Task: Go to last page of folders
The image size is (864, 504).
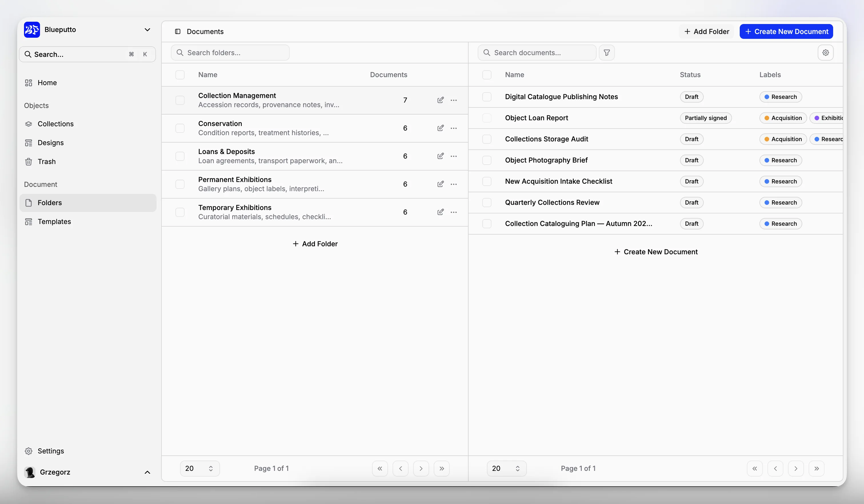Action: (x=442, y=468)
